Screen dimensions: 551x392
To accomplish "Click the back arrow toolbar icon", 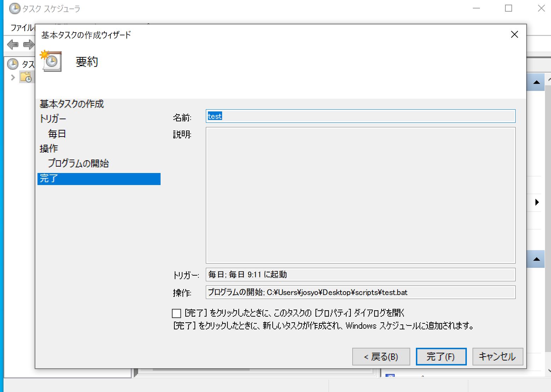I will tap(13, 45).
